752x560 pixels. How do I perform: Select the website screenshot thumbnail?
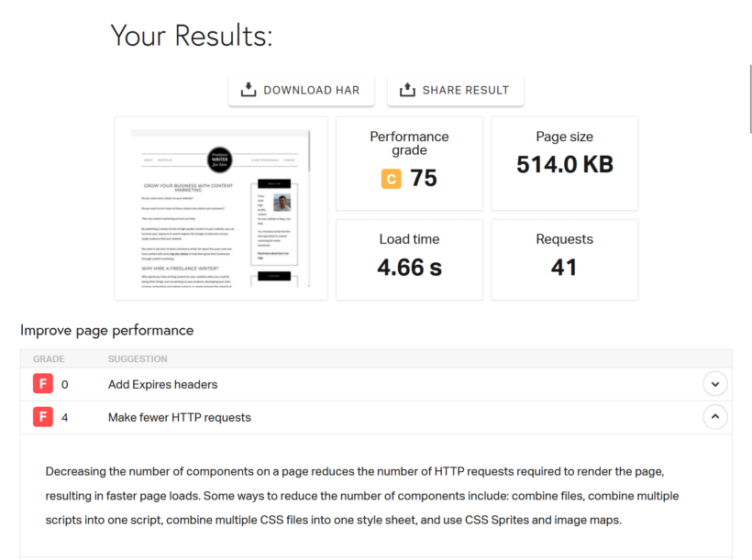point(220,207)
